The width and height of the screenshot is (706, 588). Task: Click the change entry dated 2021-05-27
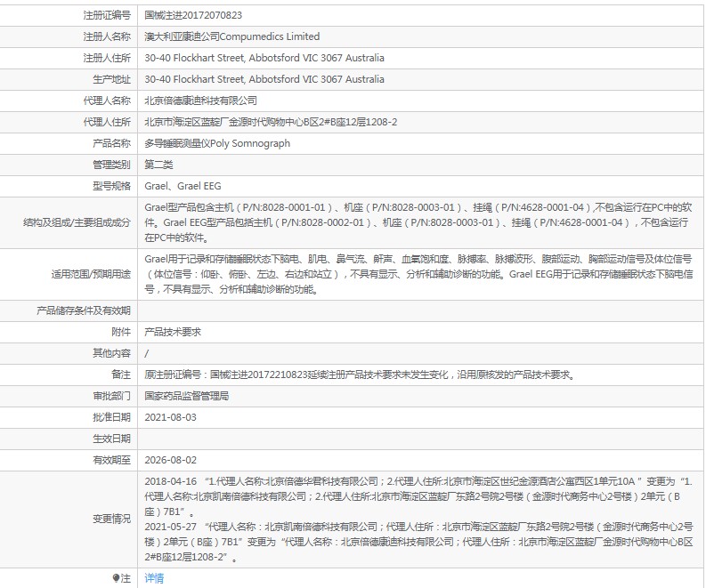point(418,542)
